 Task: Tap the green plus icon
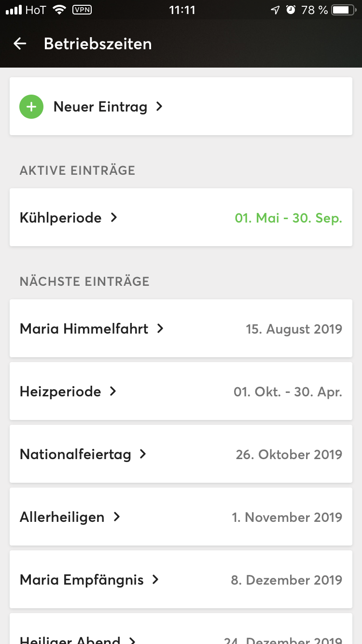(x=31, y=106)
